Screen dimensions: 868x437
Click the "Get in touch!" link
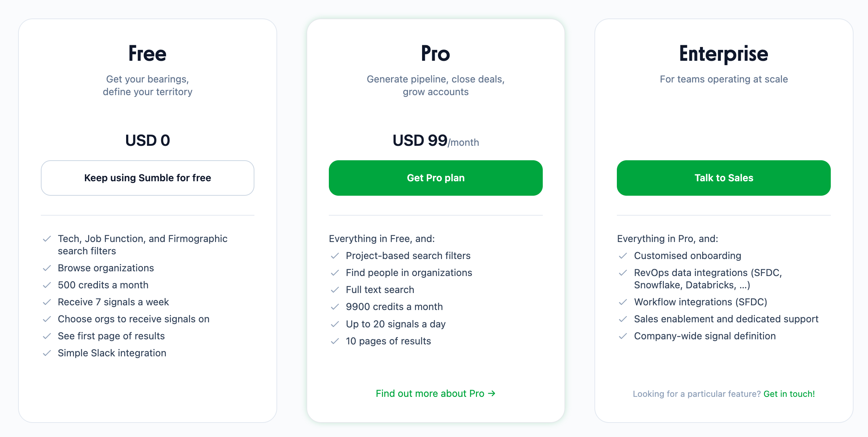click(x=790, y=394)
